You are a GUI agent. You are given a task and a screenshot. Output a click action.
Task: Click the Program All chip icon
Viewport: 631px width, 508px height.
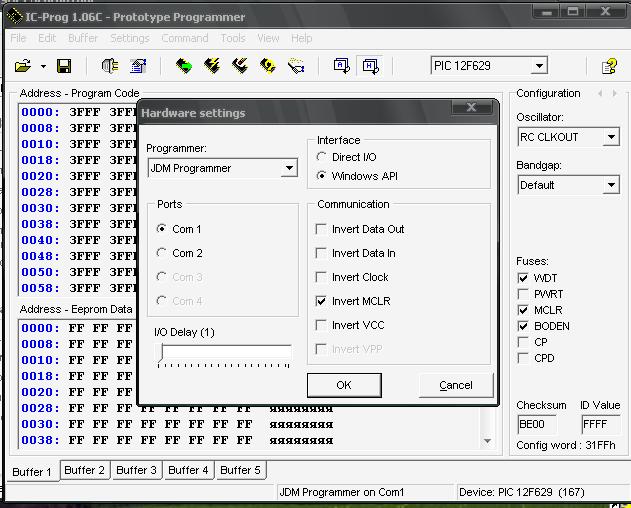[212, 66]
